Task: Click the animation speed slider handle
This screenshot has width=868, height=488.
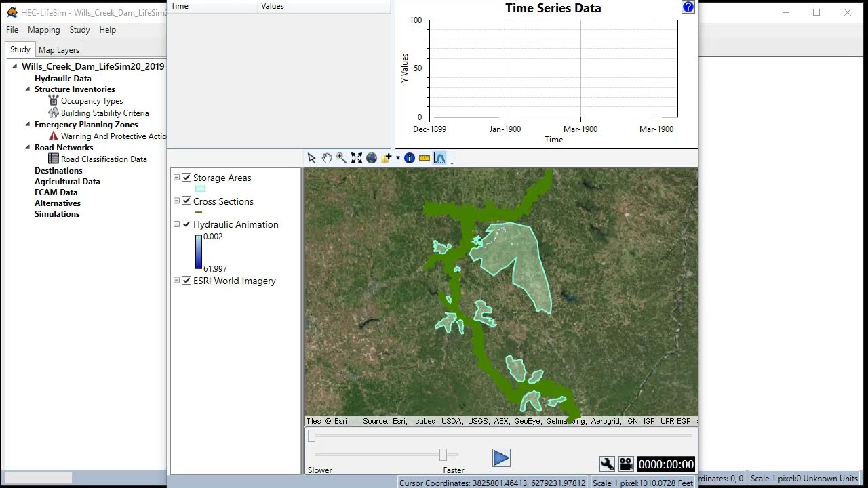Action: point(443,455)
